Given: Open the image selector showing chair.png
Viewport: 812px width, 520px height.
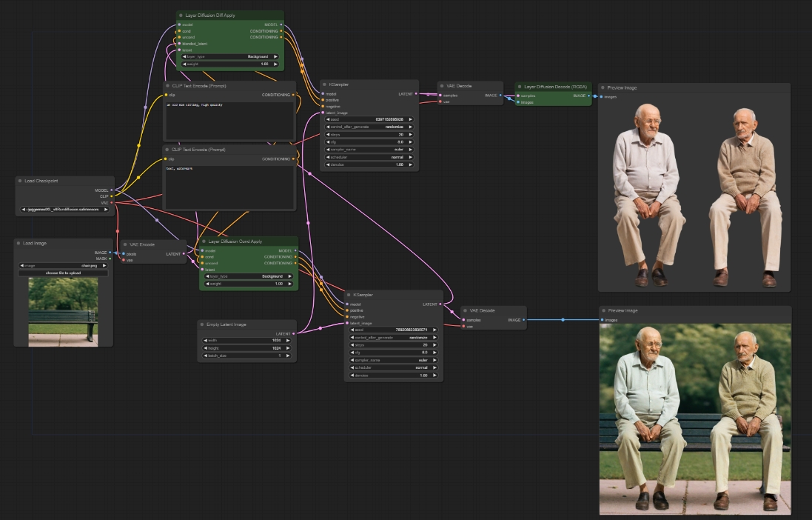Looking at the screenshot, I should tap(64, 265).
